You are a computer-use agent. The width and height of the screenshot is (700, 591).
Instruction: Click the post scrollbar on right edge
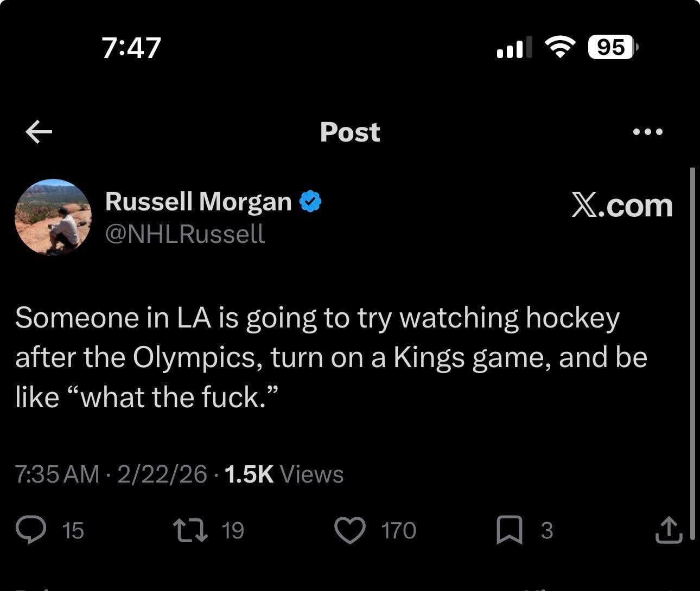tap(692, 352)
